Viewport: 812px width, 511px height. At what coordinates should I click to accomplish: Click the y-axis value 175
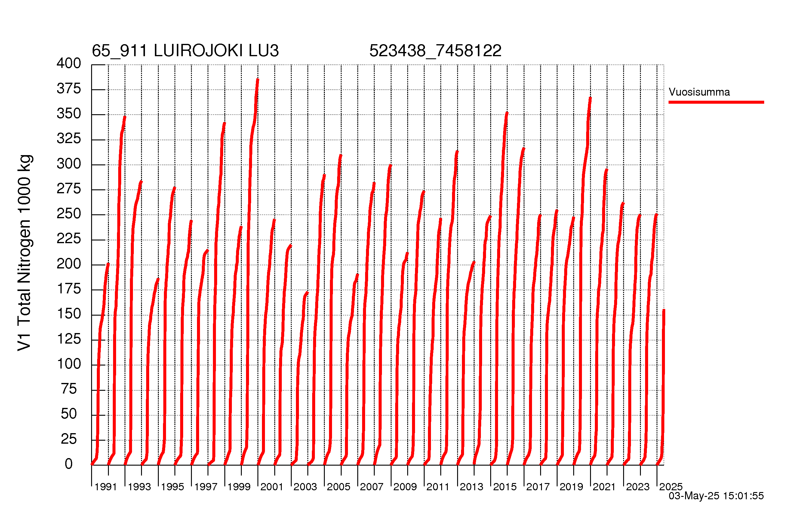[x=69, y=289]
